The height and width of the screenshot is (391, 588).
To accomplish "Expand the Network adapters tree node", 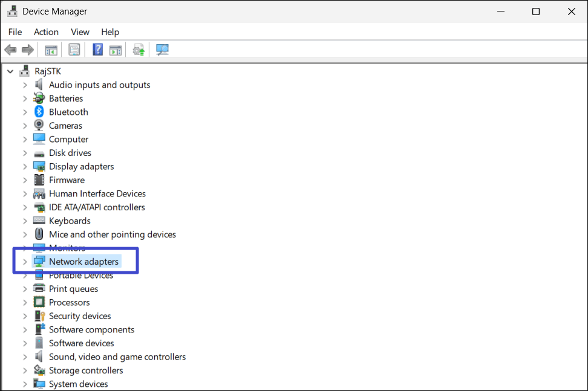I will (24, 262).
